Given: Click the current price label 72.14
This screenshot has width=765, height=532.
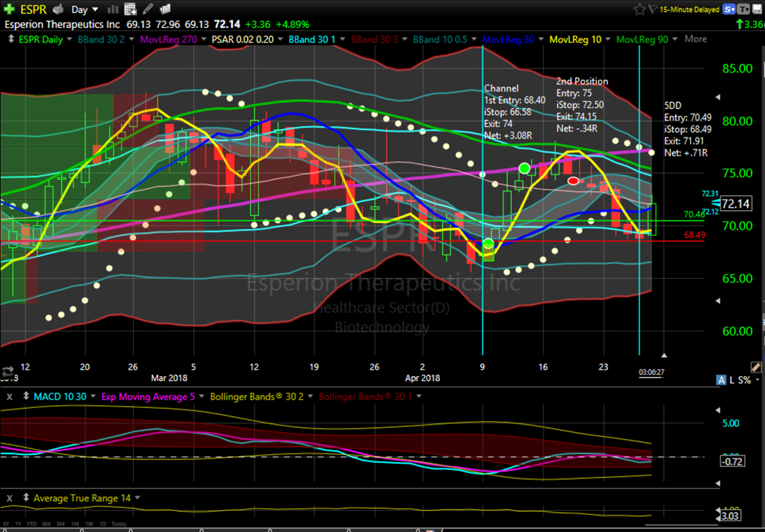Looking at the screenshot, I should [736, 203].
